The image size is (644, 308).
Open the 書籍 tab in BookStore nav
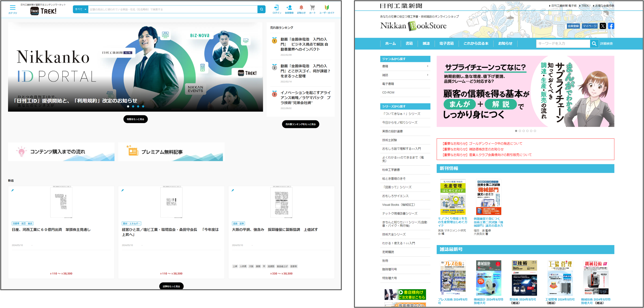pos(409,43)
